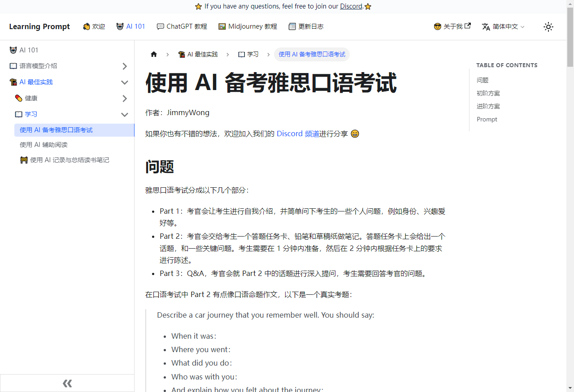Viewport: 574px width, 392px height.
Task: Expand the 语言模型介绍 section
Action: [x=125, y=66]
